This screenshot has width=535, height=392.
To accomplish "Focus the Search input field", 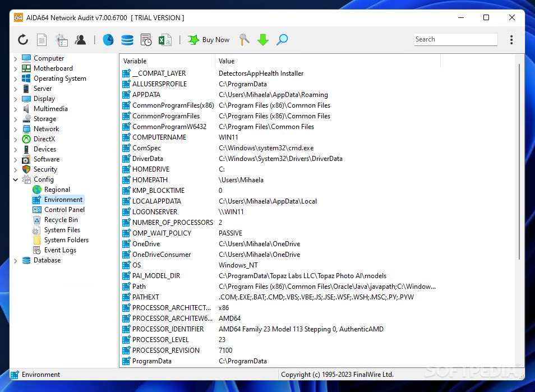I will (x=455, y=39).
